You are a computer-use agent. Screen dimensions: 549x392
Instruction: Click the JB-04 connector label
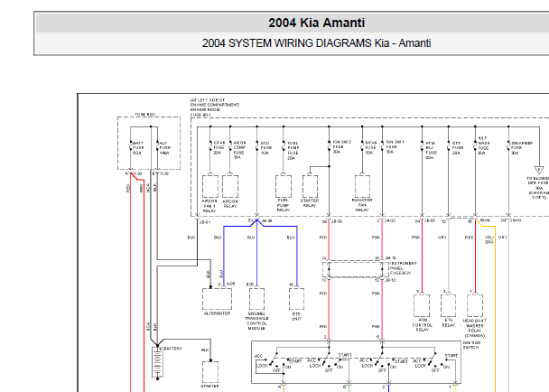pos(485,221)
